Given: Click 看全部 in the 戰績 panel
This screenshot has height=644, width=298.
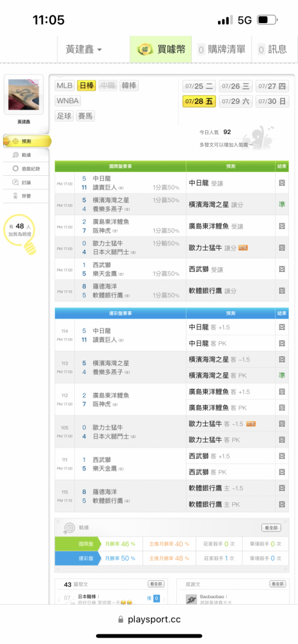Looking at the screenshot, I should tap(272, 528).
